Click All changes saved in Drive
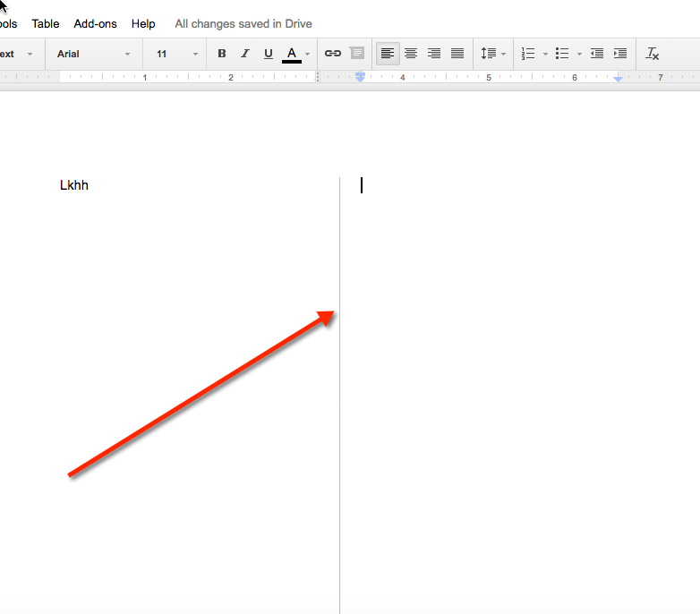Viewport: 700px width, 614px height. [243, 23]
